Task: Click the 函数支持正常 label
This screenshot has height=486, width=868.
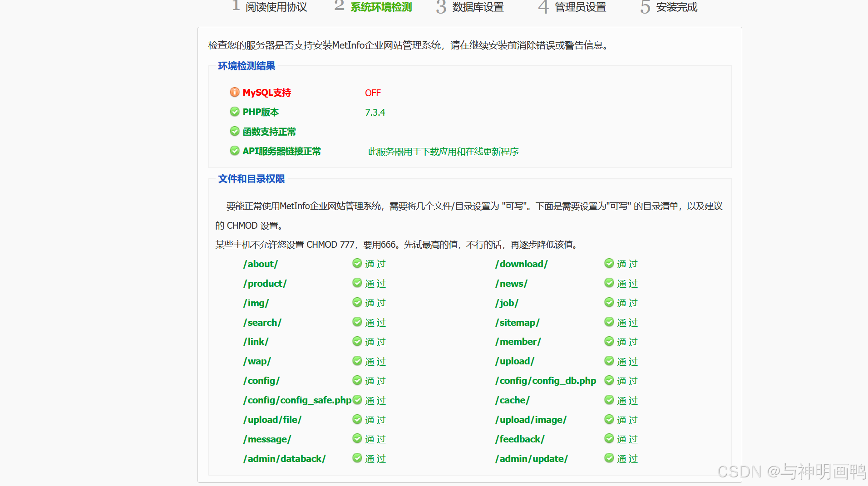Action: point(269,132)
